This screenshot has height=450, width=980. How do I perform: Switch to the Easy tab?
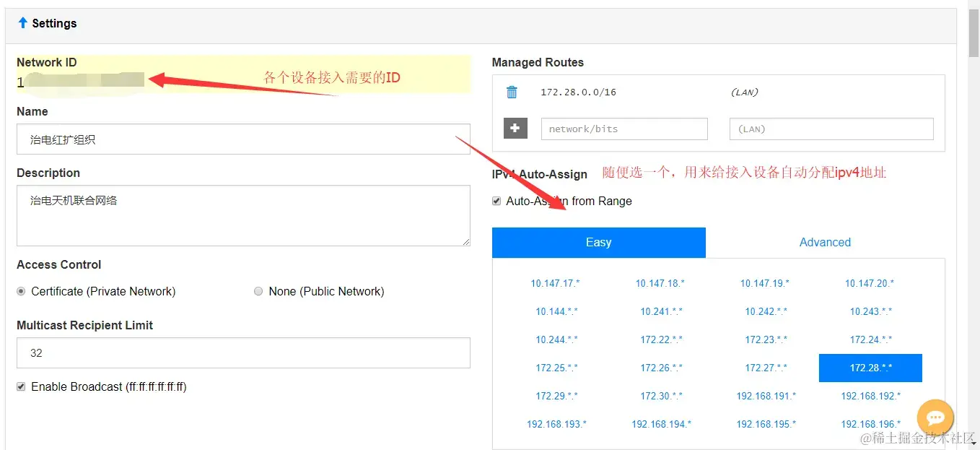click(598, 242)
